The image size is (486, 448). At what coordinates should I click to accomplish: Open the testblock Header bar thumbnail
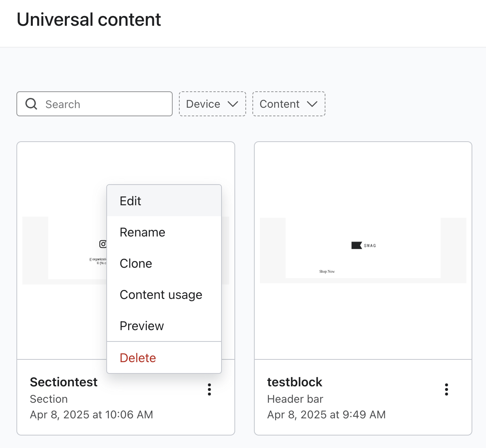(363, 250)
